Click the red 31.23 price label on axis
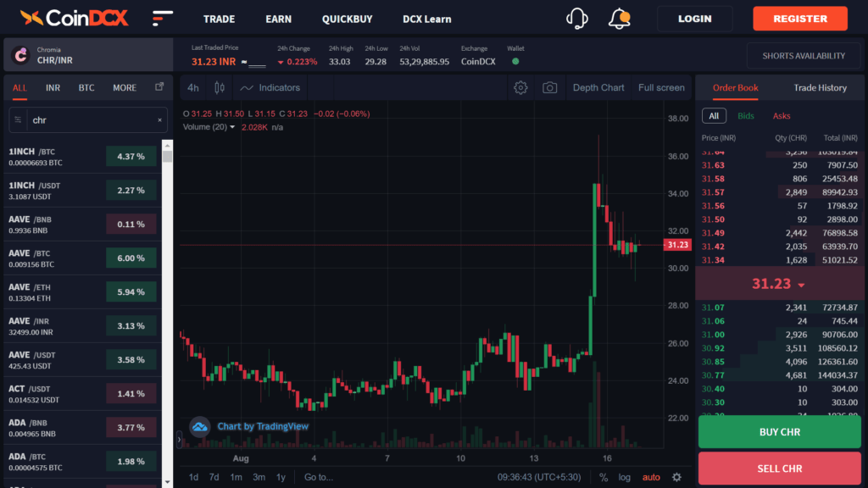Image resolution: width=868 pixels, height=488 pixels. point(677,245)
